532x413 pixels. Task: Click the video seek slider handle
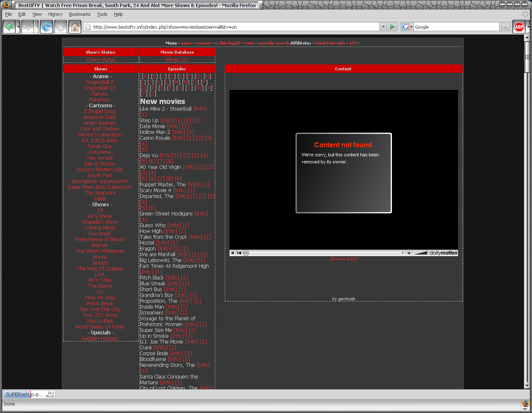246,253
